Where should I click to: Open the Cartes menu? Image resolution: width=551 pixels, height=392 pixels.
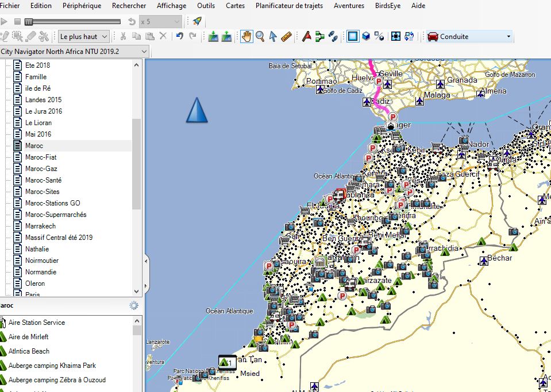pyautogui.click(x=235, y=6)
